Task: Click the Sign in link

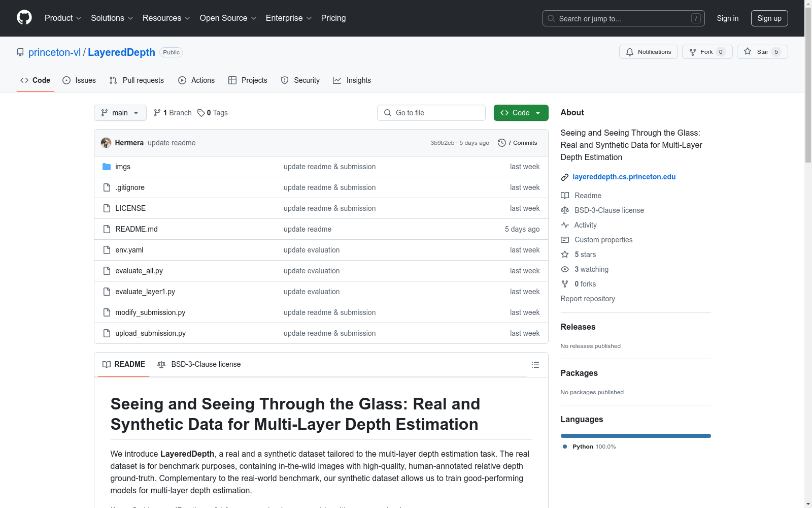Action: click(x=728, y=18)
